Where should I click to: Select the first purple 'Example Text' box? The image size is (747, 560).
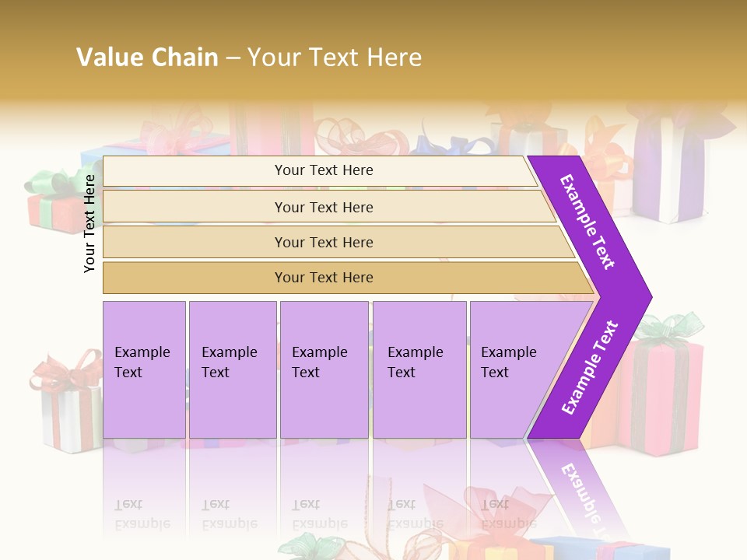(x=145, y=369)
